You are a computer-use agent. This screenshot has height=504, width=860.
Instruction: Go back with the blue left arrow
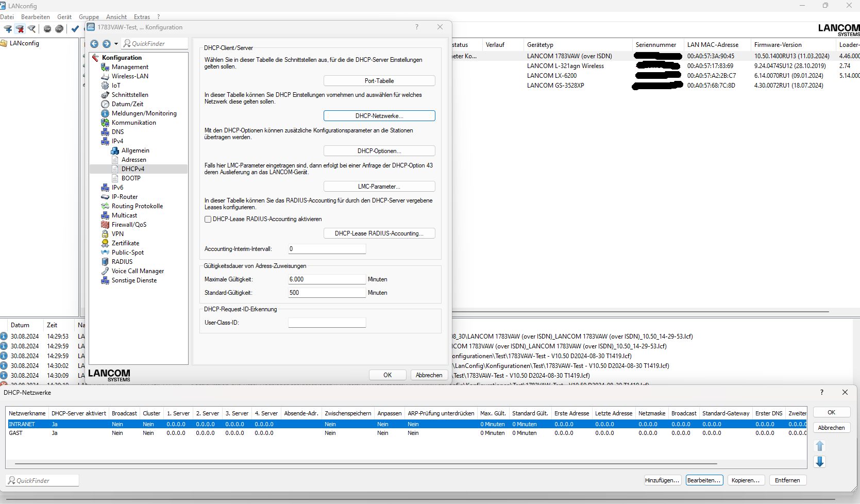[x=94, y=44]
